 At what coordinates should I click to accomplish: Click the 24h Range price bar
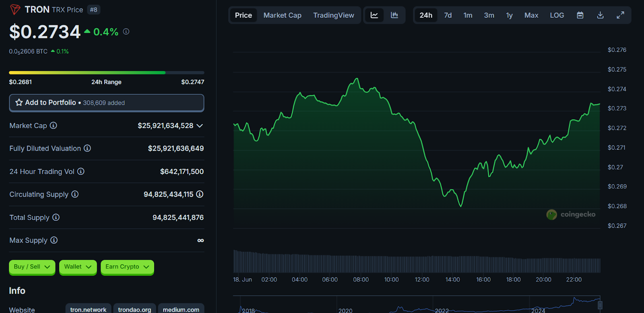click(x=106, y=73)
